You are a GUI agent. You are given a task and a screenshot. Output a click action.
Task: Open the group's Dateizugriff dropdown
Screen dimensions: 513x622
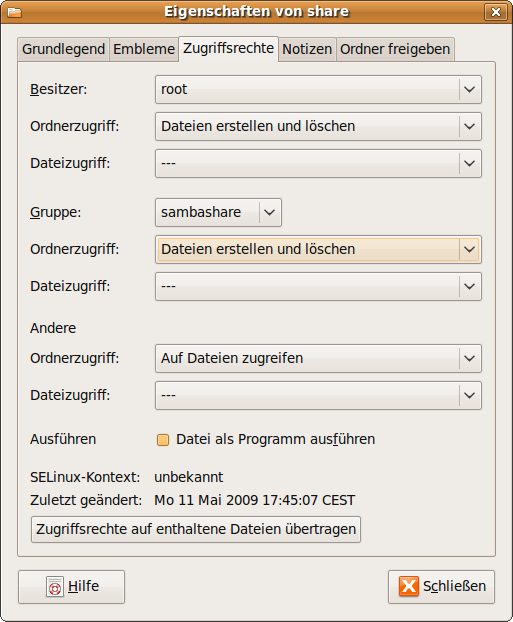[x=318, y=286]
